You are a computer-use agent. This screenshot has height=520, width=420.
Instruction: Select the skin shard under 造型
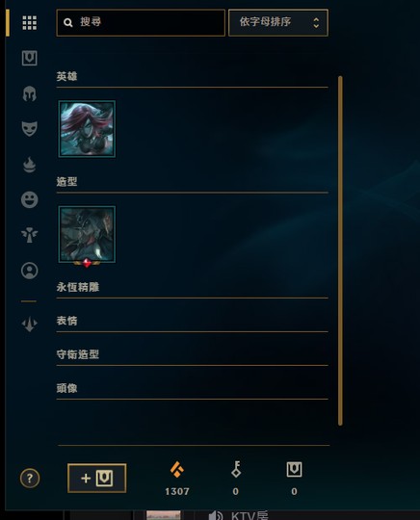pos(87,235)
